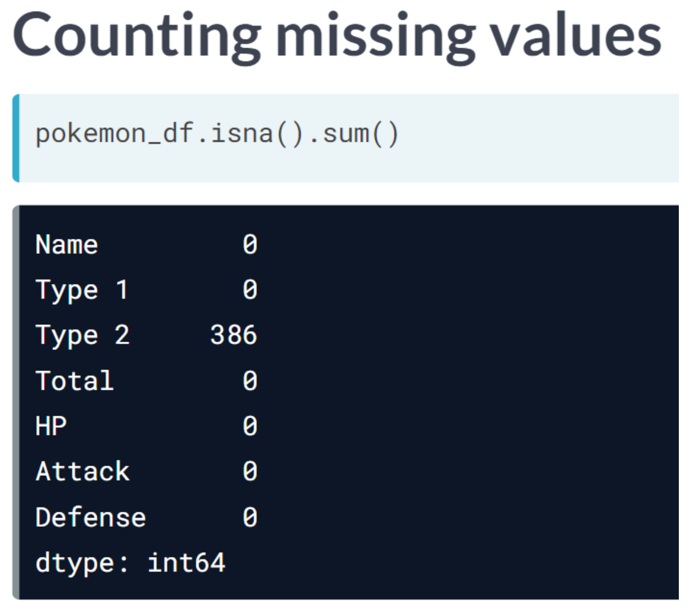Click the 386 missing count value
700x609 pixels.
[234, 335]
